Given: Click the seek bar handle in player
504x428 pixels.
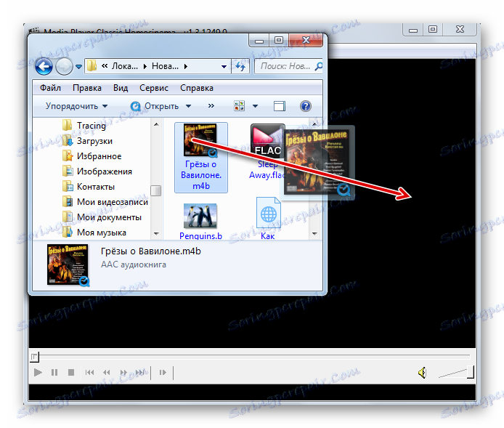Looking at the screenshot, I should coord(34,357).
